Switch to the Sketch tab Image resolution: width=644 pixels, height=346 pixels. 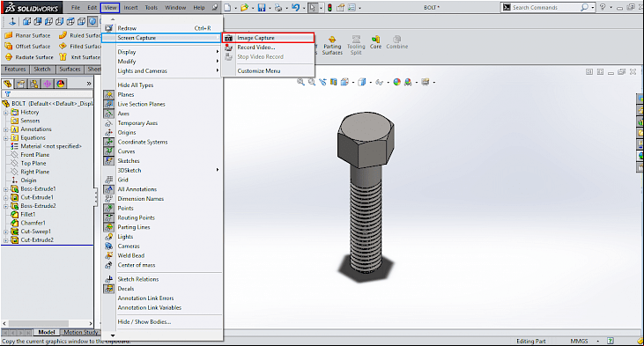[x=42, y=70]
